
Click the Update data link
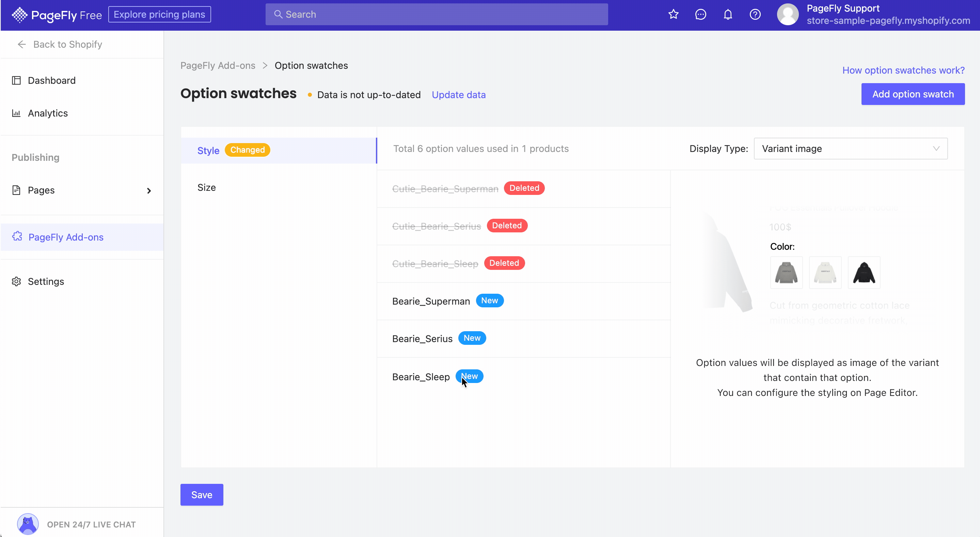458,95
